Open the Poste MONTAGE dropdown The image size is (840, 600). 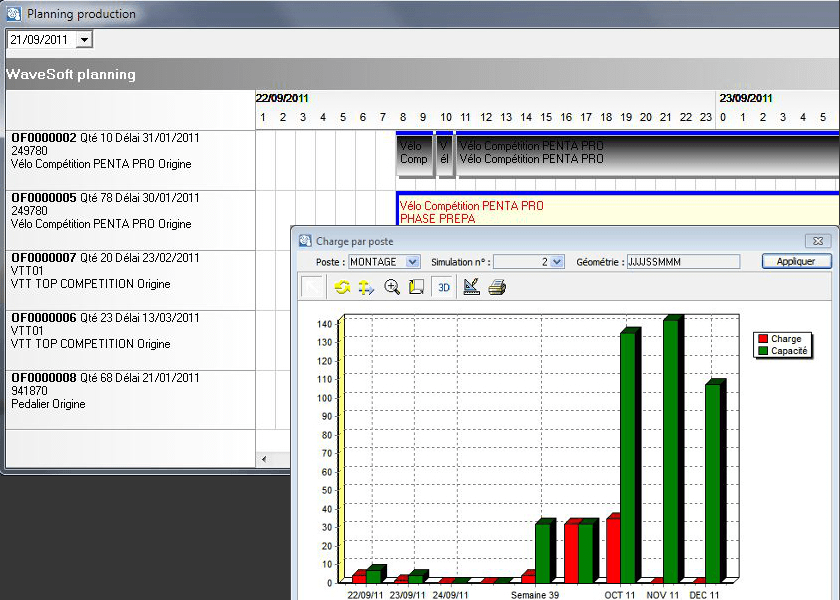(x=412, y=262)
